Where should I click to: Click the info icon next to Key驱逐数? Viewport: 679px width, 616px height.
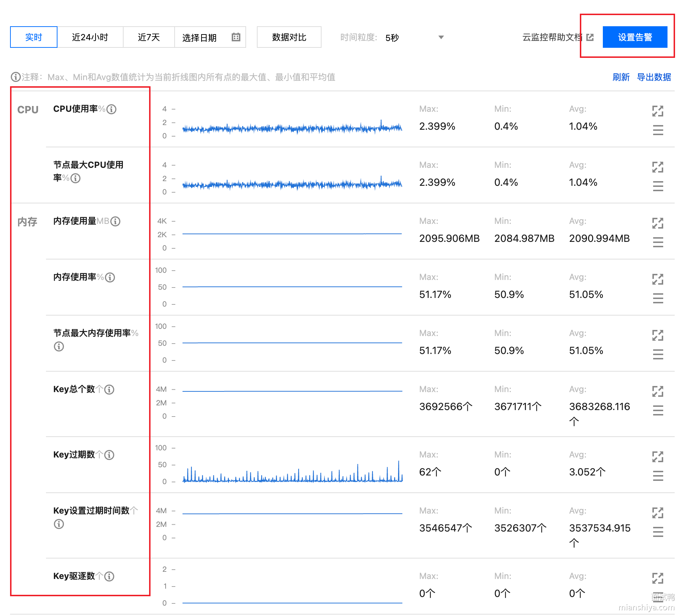[x=110, y=576]
